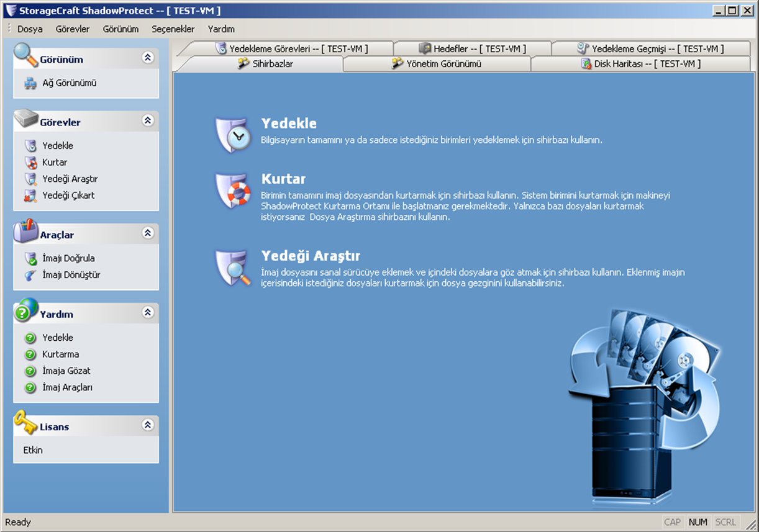
Task: Collapse the Görünüm sidebar panel
Action: pos(148,58)
